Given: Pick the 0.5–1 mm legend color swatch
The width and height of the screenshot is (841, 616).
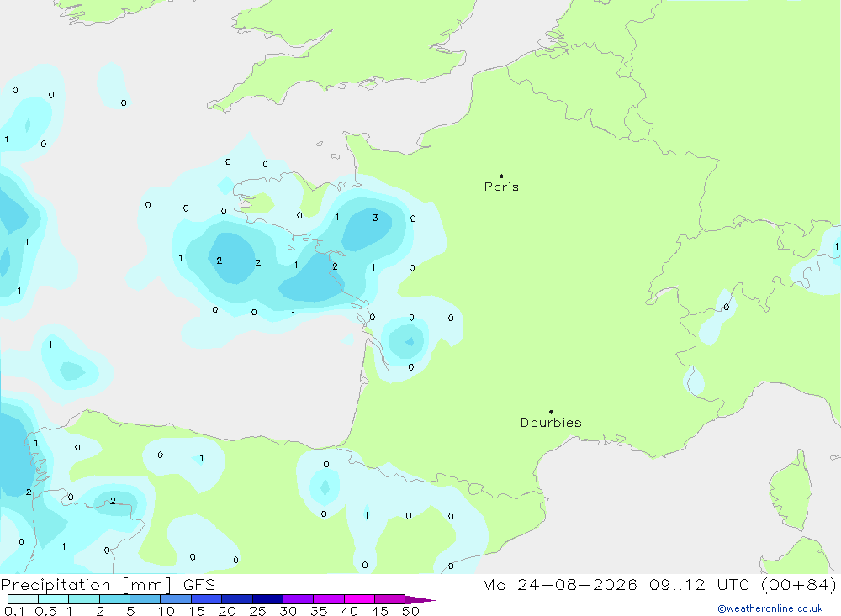Looking at the screenshot, I should click(x=54, y=599).
